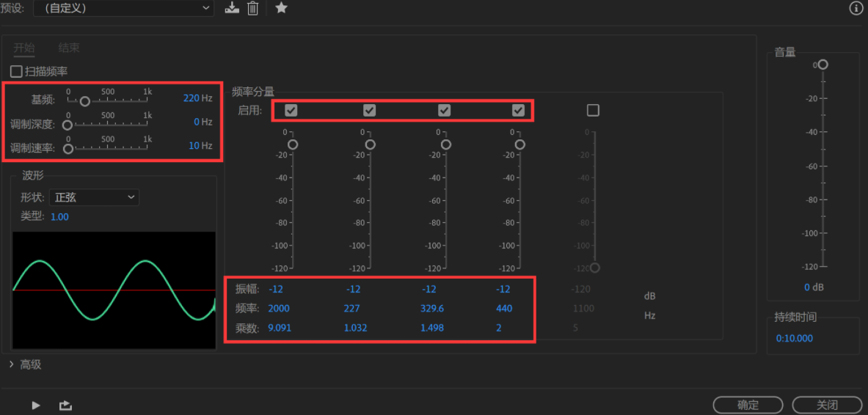Edit the multiplier value 1.032

(355, 328)
